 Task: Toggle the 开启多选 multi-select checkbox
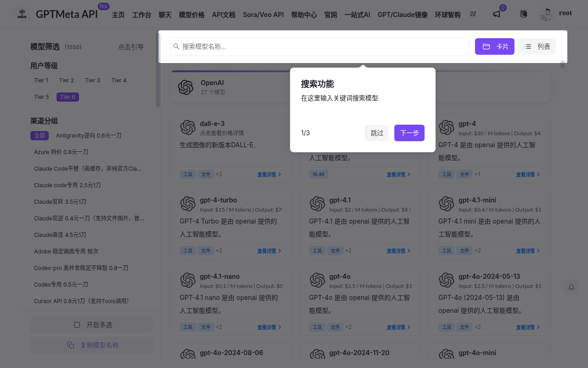click(77, 325)
